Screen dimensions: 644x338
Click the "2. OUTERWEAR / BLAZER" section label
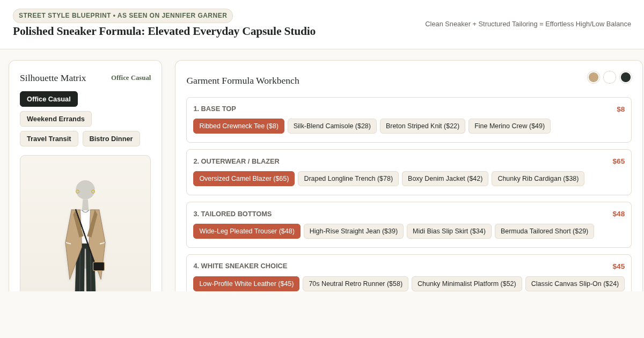click(236, 161)
